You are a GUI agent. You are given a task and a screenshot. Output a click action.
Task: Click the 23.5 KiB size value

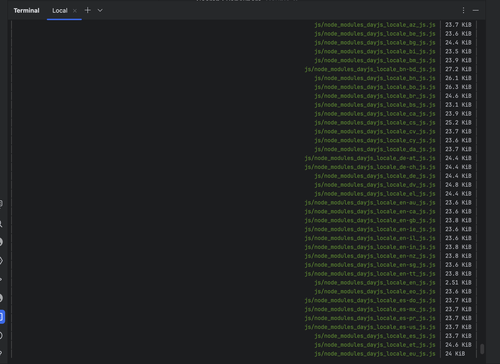point(458,51)
